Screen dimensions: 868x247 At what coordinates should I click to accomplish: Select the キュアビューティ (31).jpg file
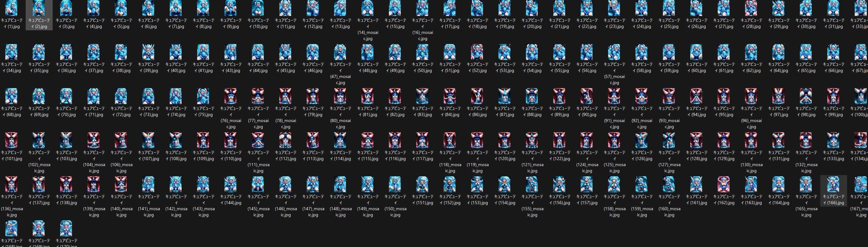point(833,8)
